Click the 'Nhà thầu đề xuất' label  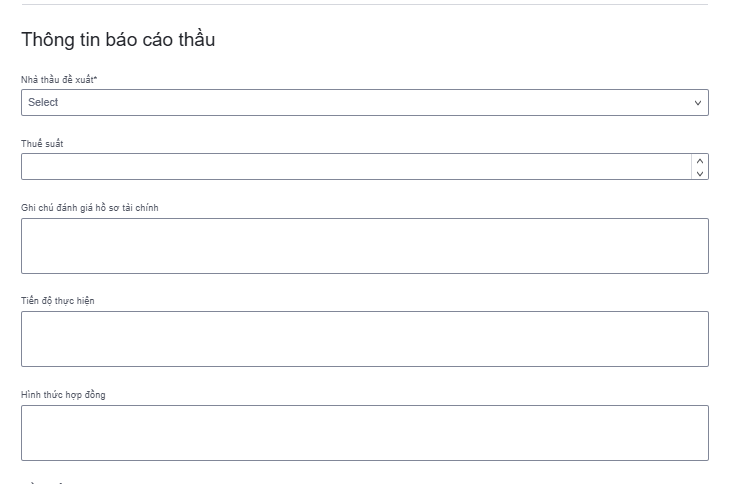pyautogui.click(x=56, y=79)
